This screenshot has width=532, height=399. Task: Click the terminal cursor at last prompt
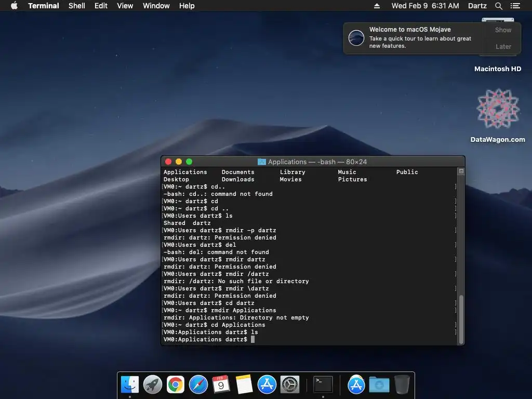pyautogui.click(x=252, y=339)
